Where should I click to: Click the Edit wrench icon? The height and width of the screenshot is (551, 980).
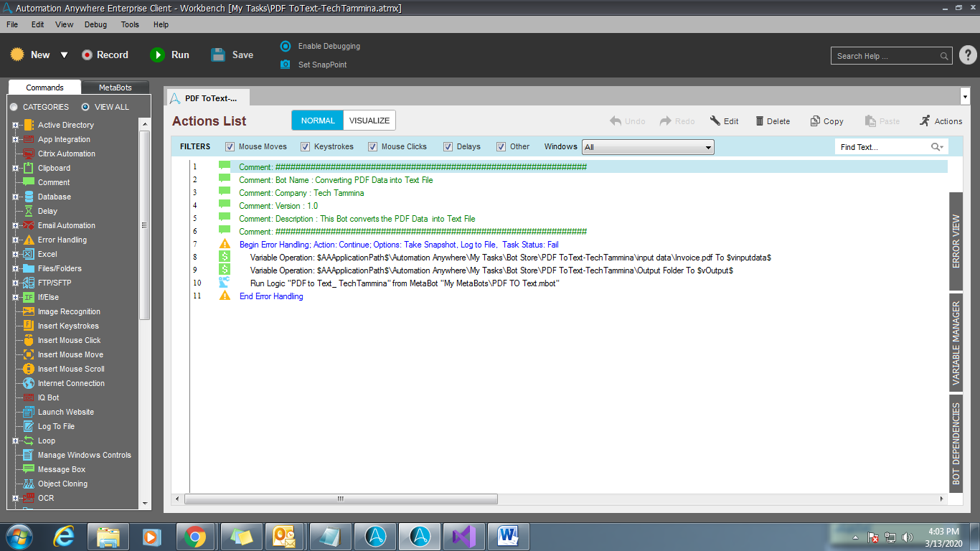point(715,121)
